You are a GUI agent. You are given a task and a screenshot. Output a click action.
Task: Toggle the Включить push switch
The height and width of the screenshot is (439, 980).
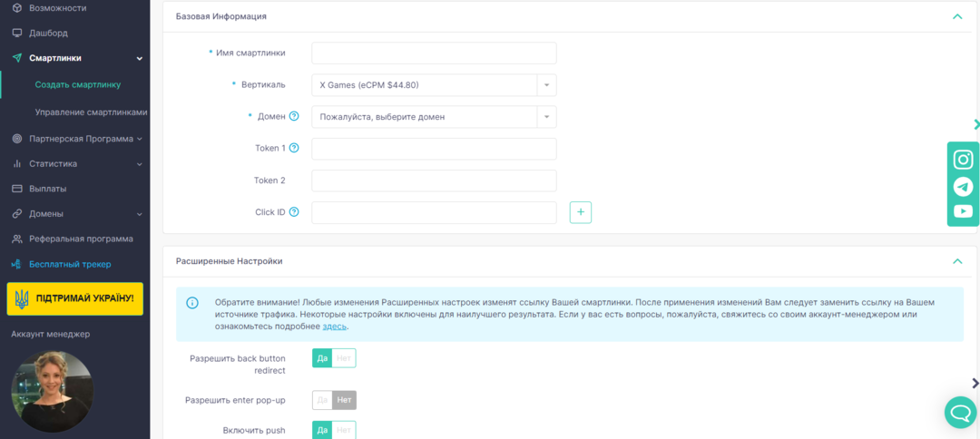334,430
